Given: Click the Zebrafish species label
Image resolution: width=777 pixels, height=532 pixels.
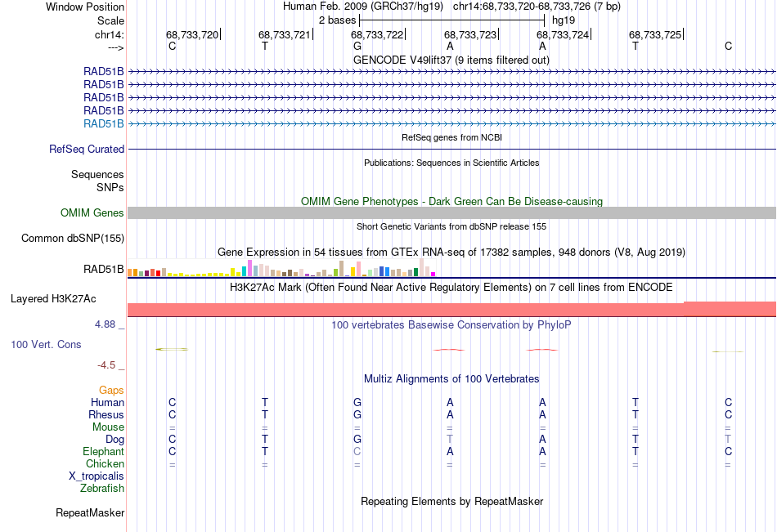Looking at the screenshot, I should click(102, 489).
